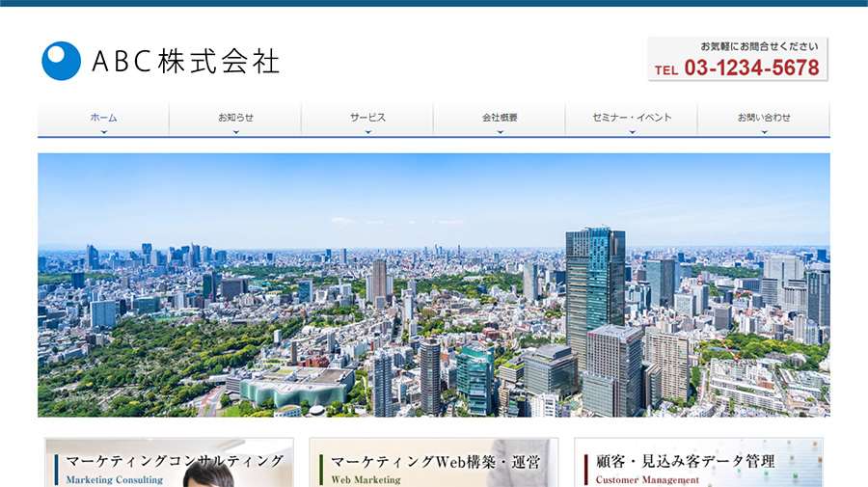
Task: Expand the arrow under サービス
Action: [x=368, y=132]
